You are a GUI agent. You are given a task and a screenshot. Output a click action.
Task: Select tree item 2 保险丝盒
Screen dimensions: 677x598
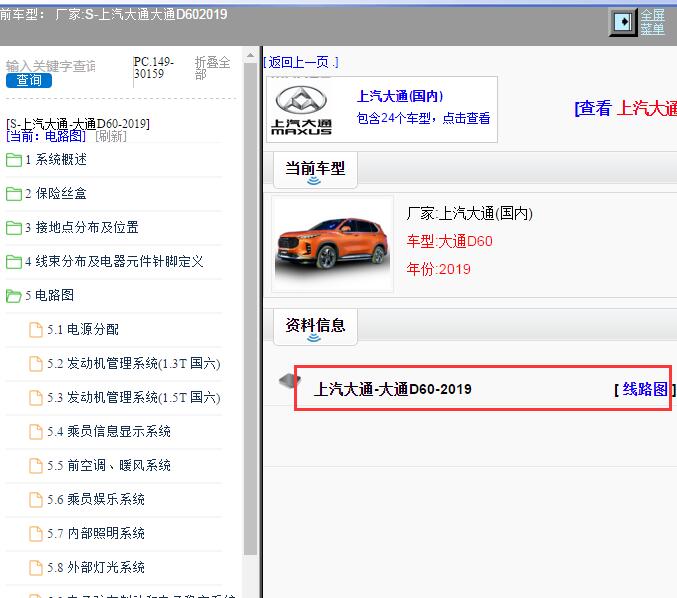coord(56,193)
